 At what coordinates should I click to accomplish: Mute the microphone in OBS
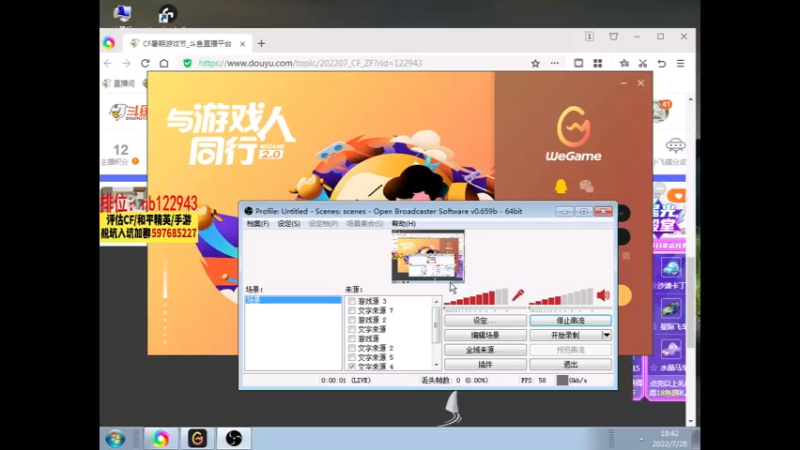coord(518,295)
